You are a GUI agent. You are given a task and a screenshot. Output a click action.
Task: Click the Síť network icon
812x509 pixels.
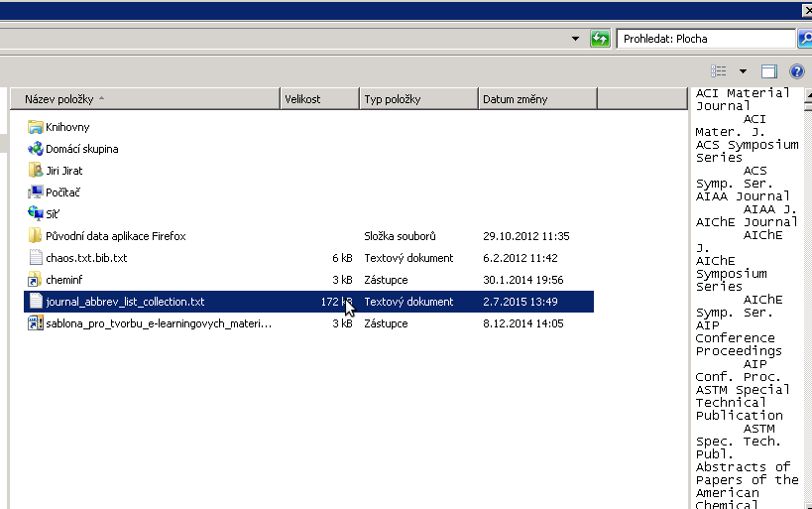(x=36, y=213)
